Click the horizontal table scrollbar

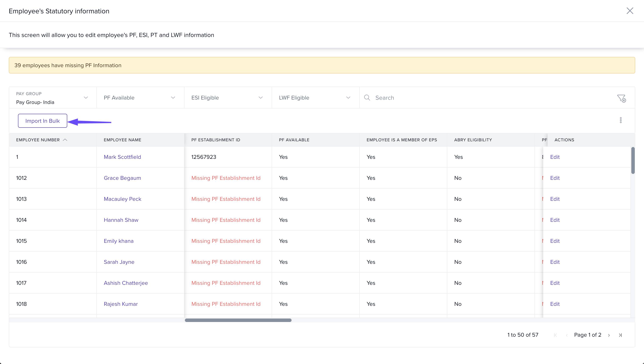click(x=238, y=320)
